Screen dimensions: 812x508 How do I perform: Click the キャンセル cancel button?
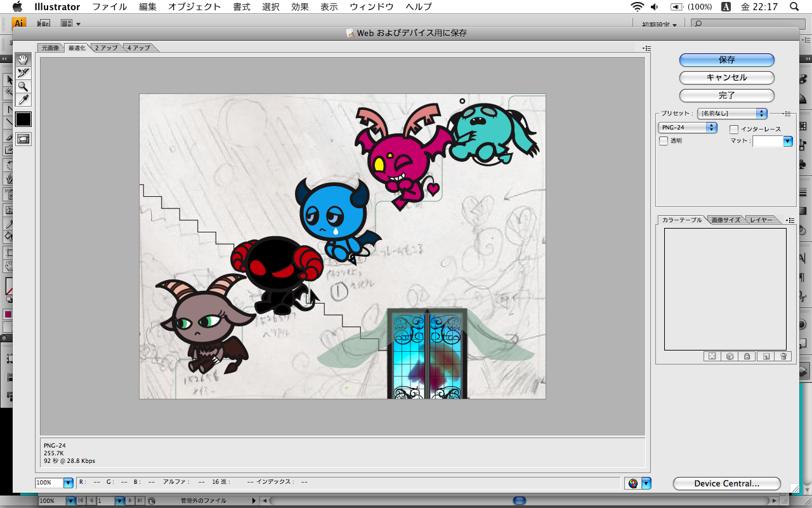pyautogui.click(x=726, y=77)
